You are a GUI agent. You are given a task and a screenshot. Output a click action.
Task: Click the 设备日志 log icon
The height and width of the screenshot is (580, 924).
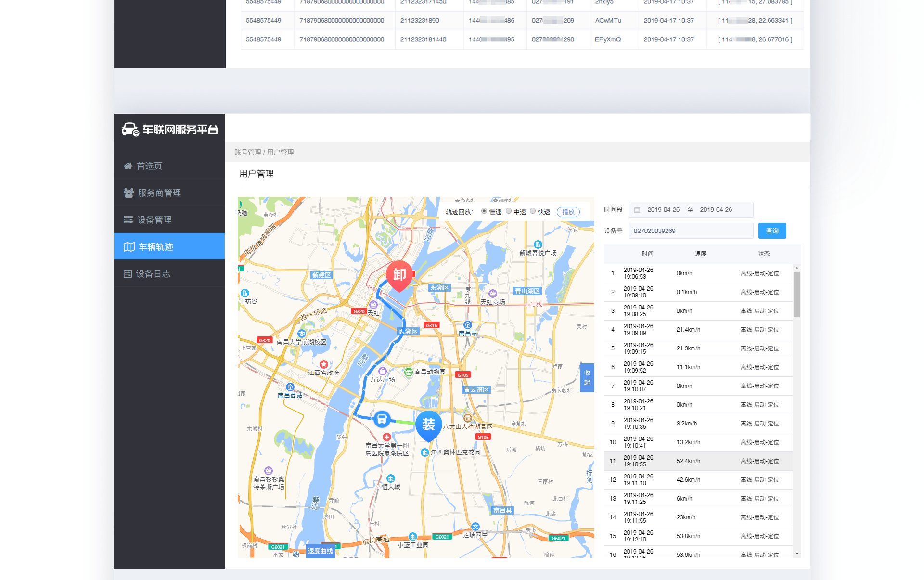coord(128,274)
